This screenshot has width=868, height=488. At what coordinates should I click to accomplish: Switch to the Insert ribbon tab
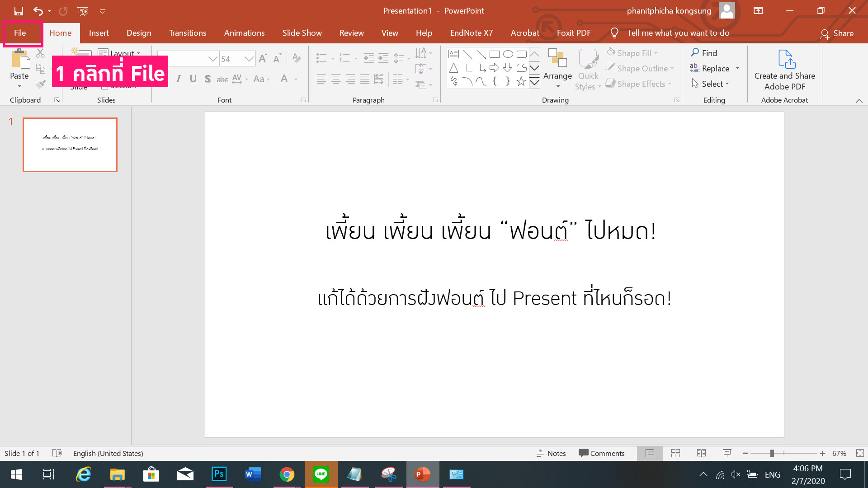tap(99, 33)
